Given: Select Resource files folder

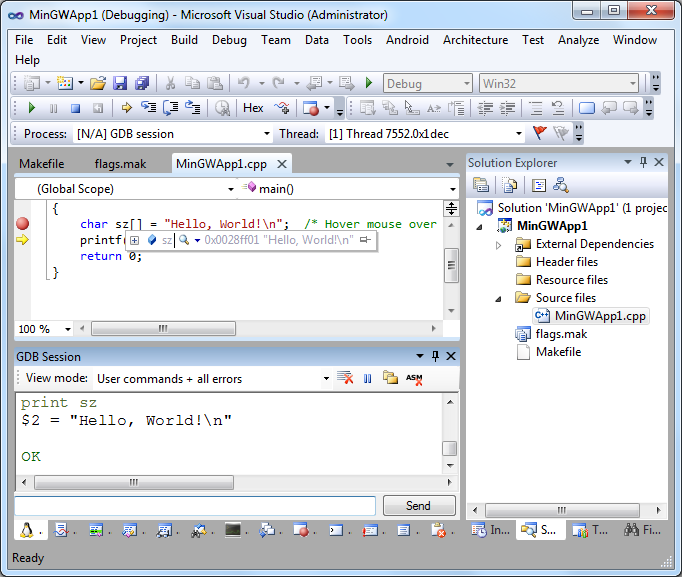Looking at the screenshot, I should 562,280.
